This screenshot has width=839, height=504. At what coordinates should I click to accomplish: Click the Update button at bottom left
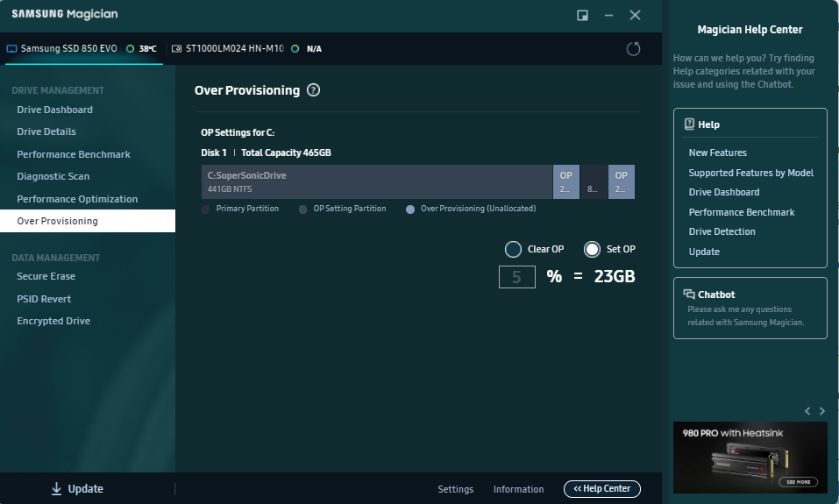coord(77,488)
